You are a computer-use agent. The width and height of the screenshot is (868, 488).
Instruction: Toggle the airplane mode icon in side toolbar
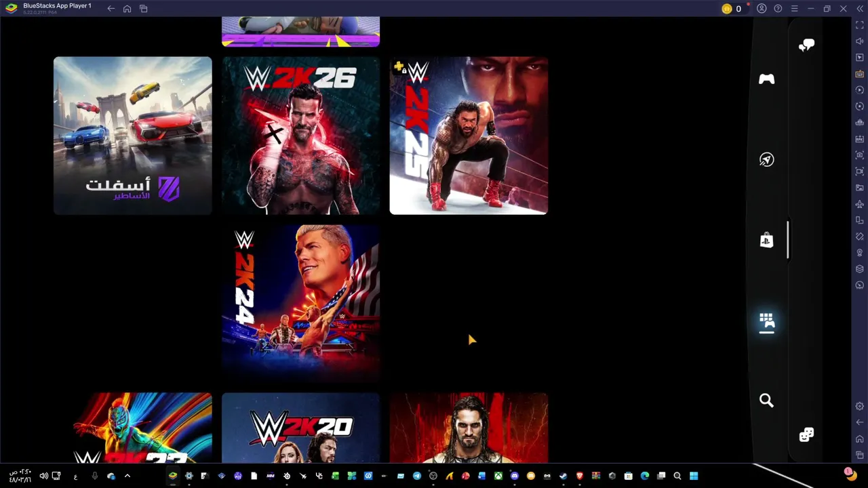point(860,204)
